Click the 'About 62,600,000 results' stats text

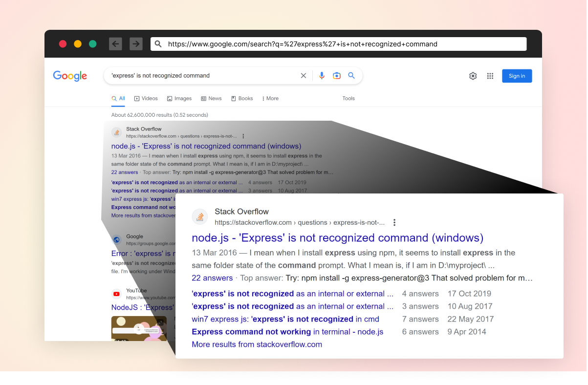click(160, 115)
